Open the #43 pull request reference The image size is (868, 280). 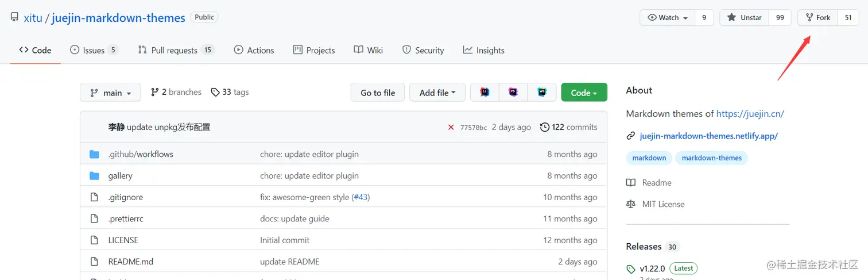point(360,197)
